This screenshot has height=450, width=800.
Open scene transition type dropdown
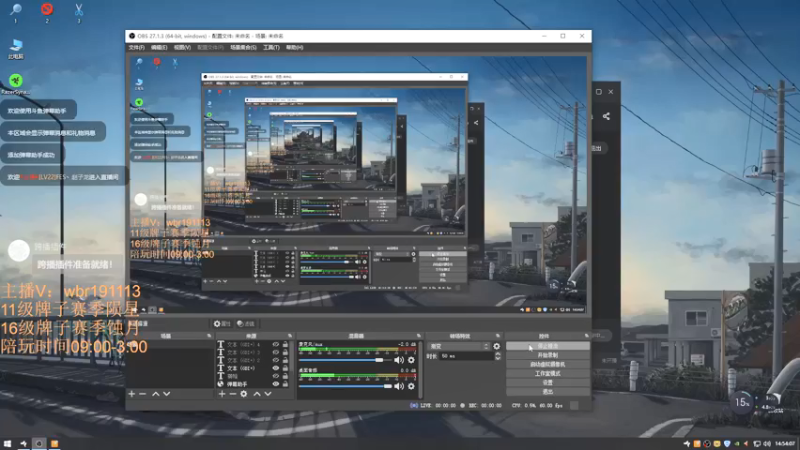click(x=458, y=346)
